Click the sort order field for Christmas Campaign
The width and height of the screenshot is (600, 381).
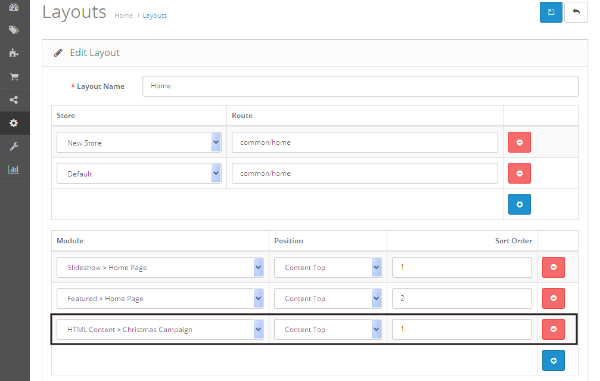point(462,329)
